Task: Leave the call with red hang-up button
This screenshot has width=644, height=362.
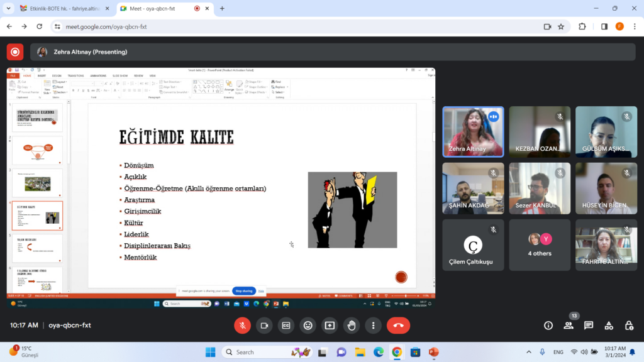Action: click(x=398, y=325)
